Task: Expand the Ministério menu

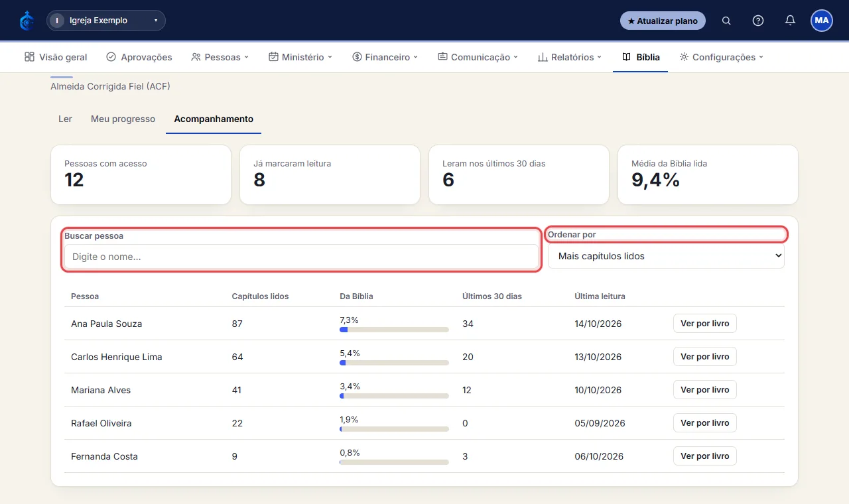Action: (x=300, y=57)
